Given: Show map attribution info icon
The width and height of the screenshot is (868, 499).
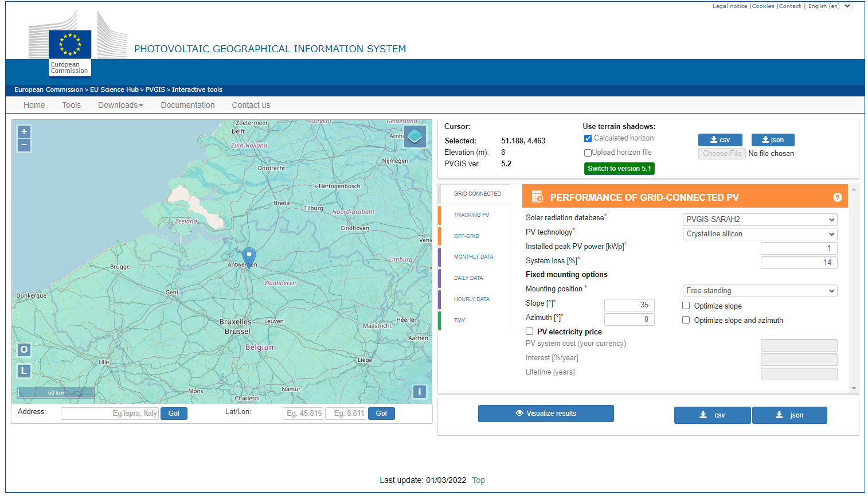Looking at the screenshot, I should click(x=419, y=392).
